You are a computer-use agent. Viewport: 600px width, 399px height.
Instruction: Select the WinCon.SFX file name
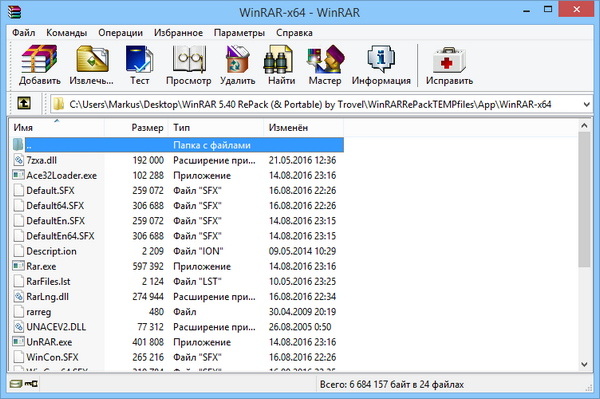52,357
